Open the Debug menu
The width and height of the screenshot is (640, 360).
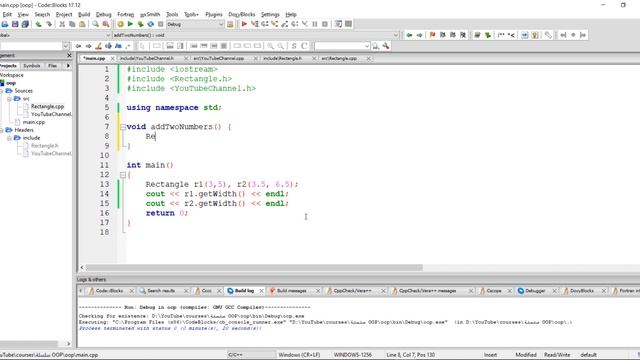click(103, 14)
